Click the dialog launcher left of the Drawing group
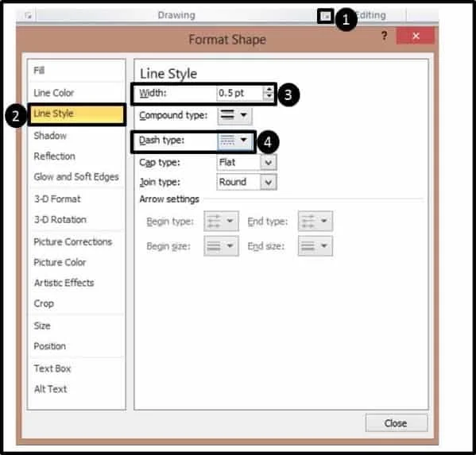 pos(29,15)
